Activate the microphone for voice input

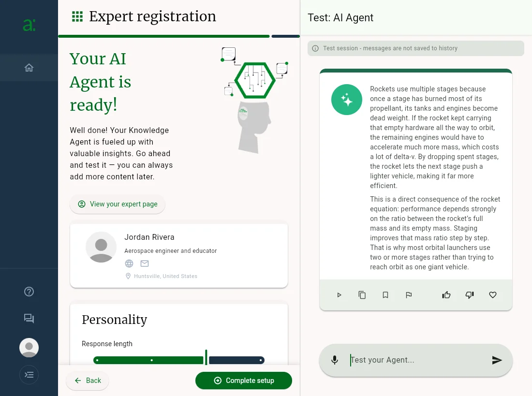coord(335,360)
